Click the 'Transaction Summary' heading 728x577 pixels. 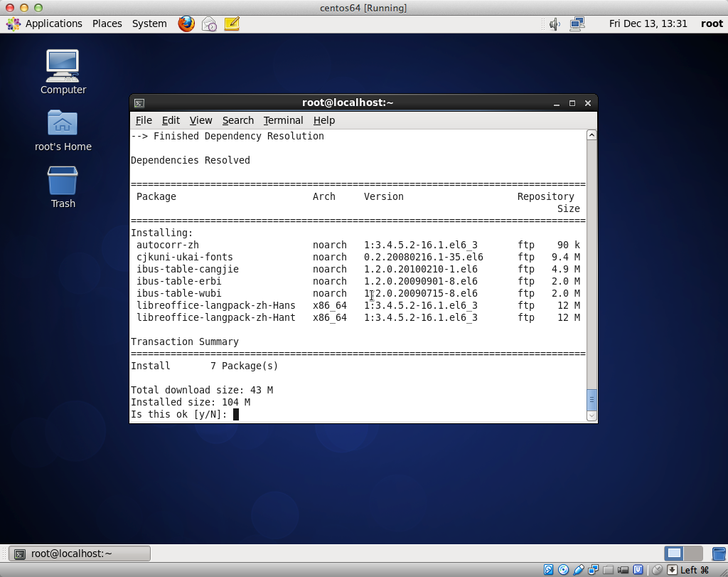(x=185, y=342)
